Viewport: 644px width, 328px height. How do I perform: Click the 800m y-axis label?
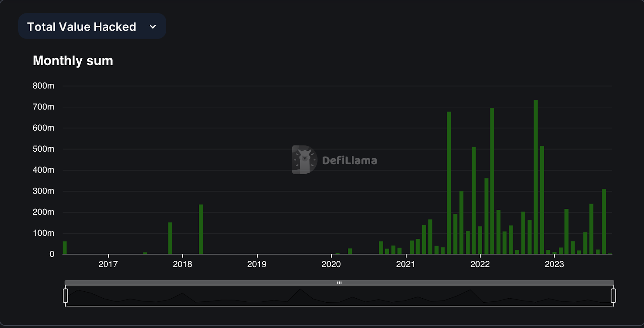(x=43, y=86)
